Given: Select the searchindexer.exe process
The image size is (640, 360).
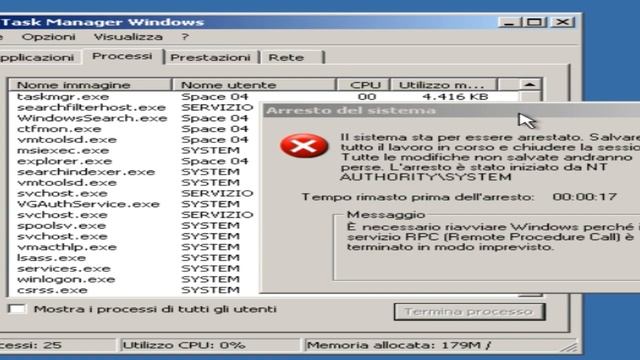Looking at the screenshot, I should pos(86,172).
